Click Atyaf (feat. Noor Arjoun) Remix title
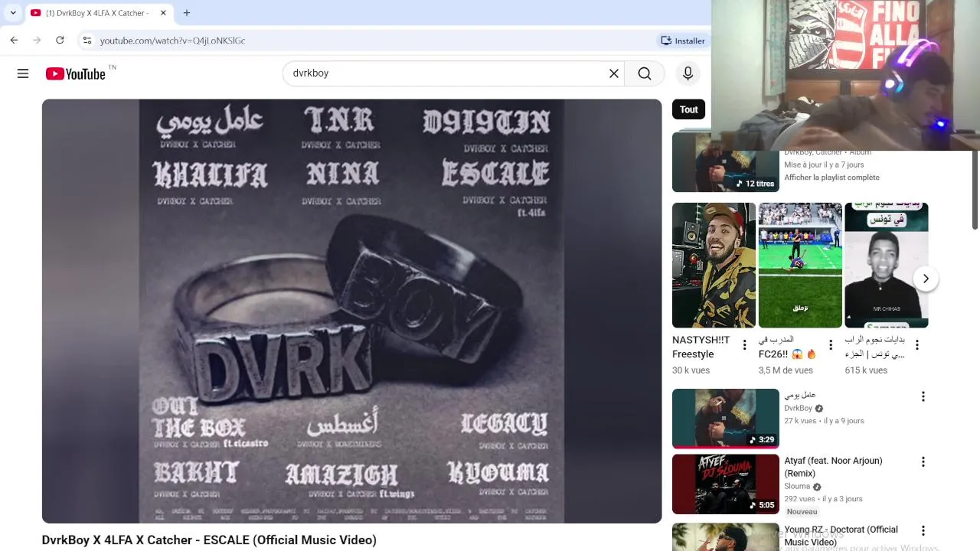 pyautogui.click(x=833, y=467)
